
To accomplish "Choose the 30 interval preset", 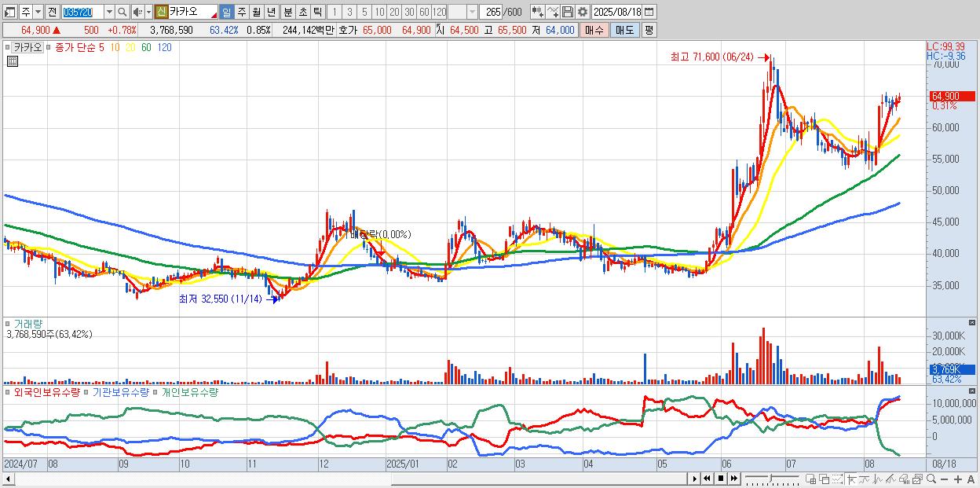I will coord(409,12).
